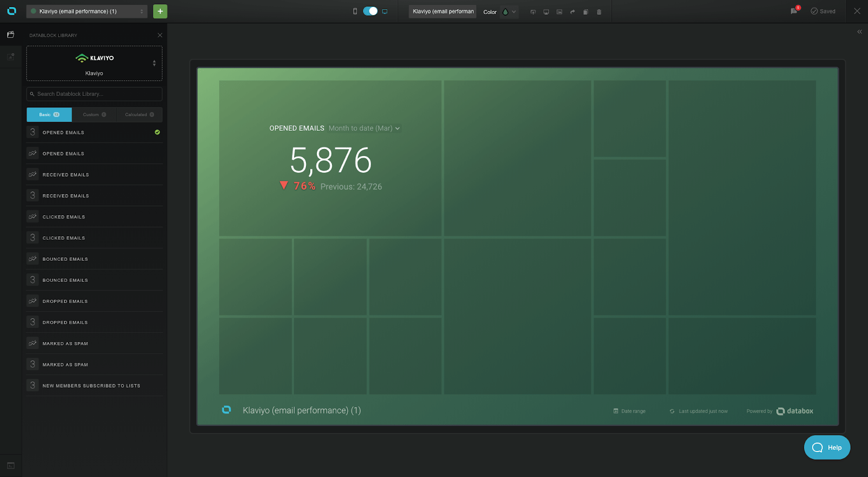The width and height of the screenshot is (868, 477).
Task: Click Date range in databoard footer
Action: (x=629, y=411)
